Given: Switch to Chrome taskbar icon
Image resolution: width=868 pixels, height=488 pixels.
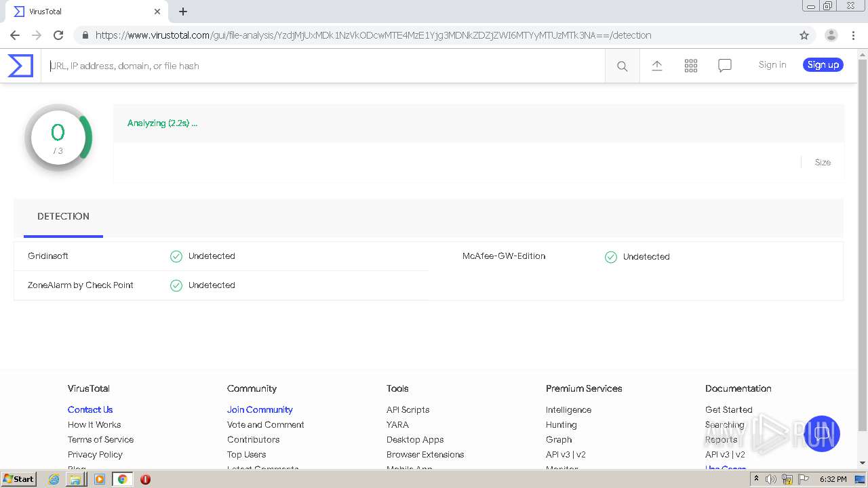Looking at the screenshot, I should click(122, 479).
